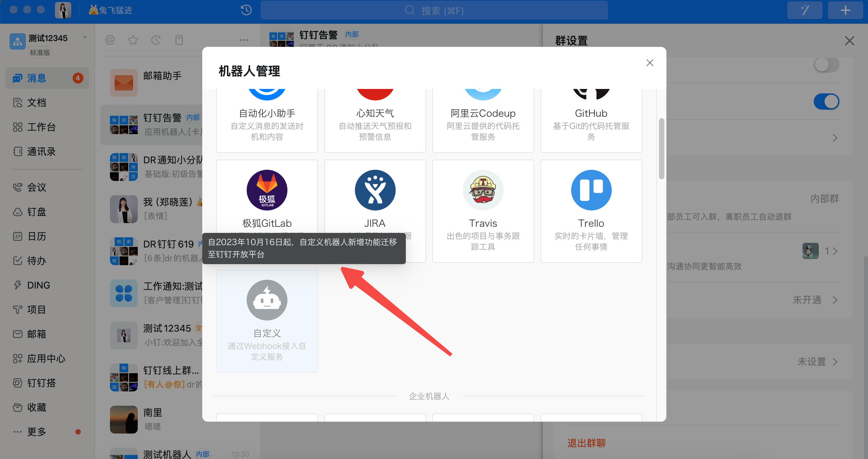Open the 项目 projects icon

[18, 310]
